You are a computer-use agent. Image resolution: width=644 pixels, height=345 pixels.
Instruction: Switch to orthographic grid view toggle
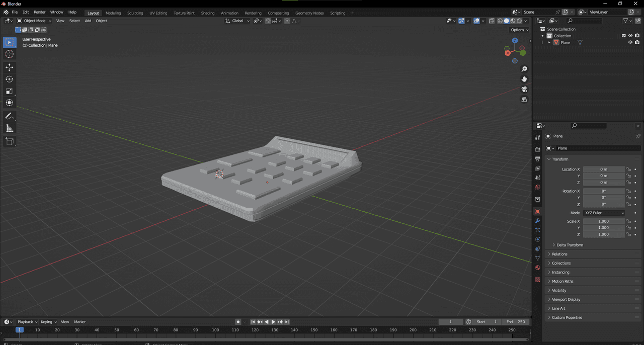(524, 100)
